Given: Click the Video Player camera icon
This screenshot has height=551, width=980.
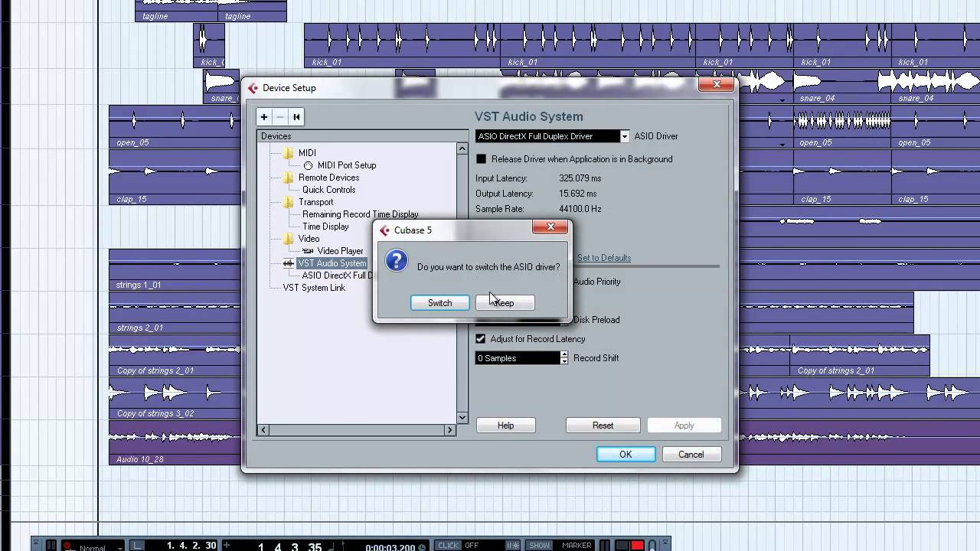Looking at the screenshot, I should point(308,251).
